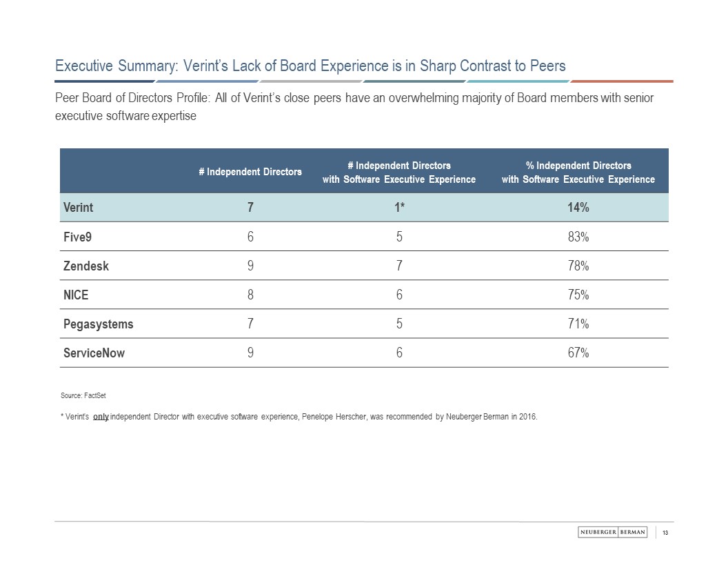The image size is (728, 563).
Task: Click the Zendesk row label
Action: [85, 266]
